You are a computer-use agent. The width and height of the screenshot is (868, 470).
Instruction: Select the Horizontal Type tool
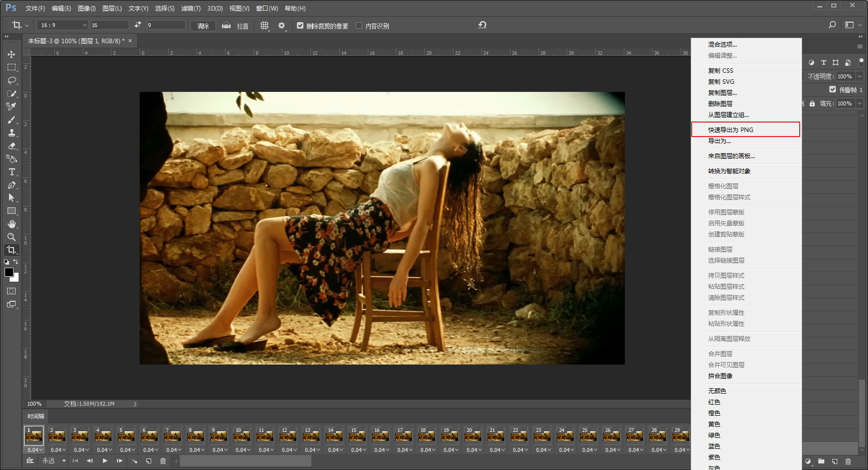coord(12,172)
